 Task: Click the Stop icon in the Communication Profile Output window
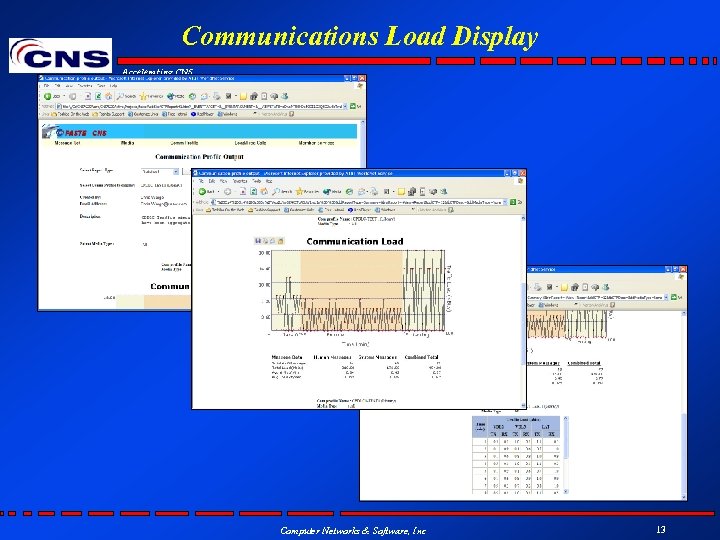[x=88, y=96]
